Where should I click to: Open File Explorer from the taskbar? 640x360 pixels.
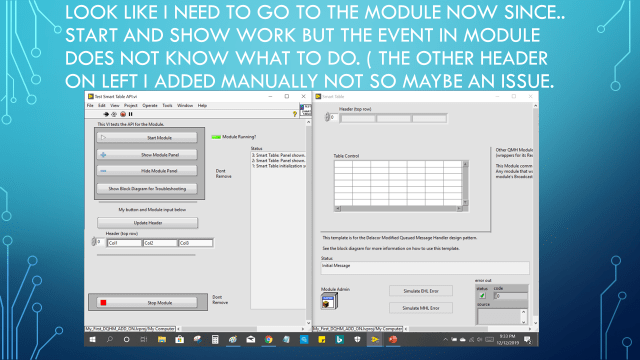coord(162,340)
